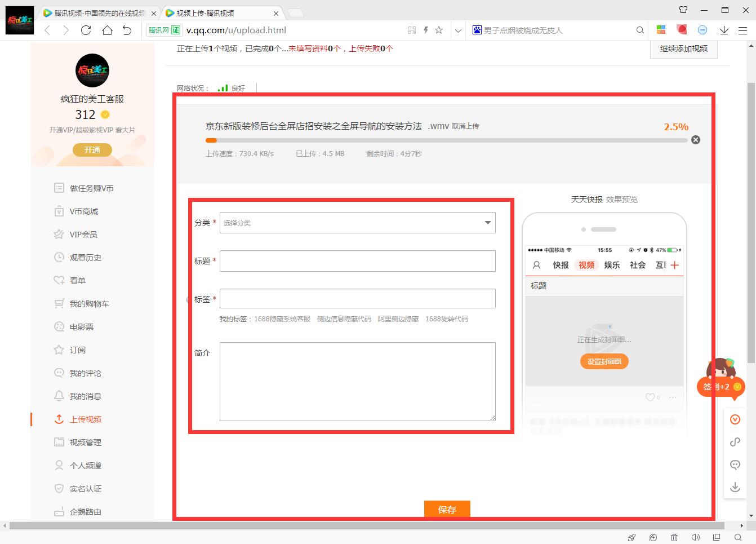Screen dimensions: 756x544
Task: Click 设置封面图 button in preview
Action: tap(604, 361)
